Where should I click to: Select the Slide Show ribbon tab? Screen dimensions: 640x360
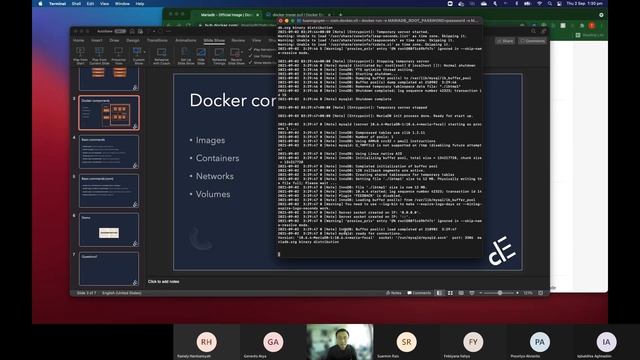pyautogui.click(x=214, y=40)
